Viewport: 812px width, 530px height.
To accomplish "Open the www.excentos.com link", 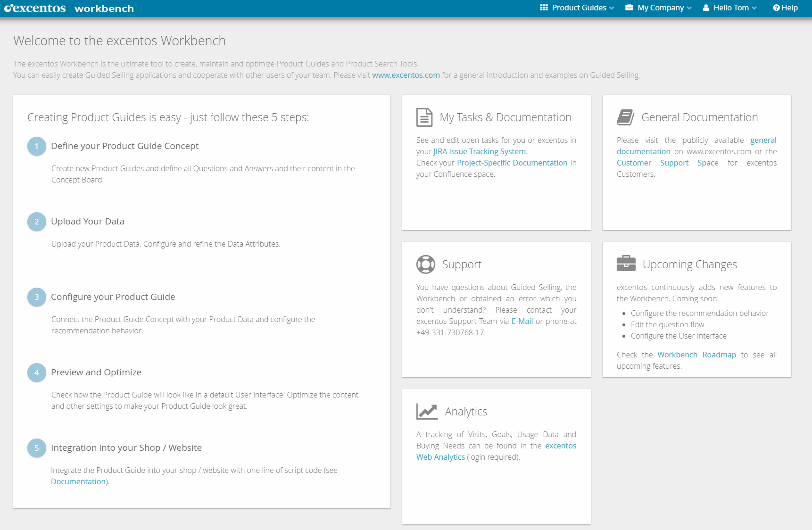I will 406,75.
